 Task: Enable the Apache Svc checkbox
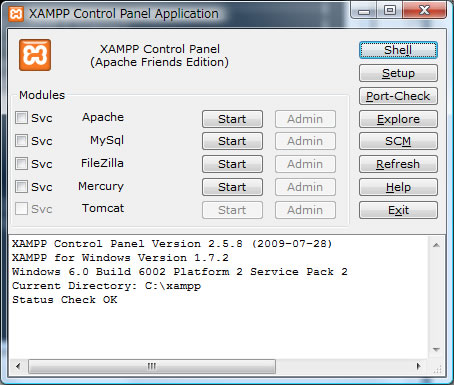[x=21, y=117]
